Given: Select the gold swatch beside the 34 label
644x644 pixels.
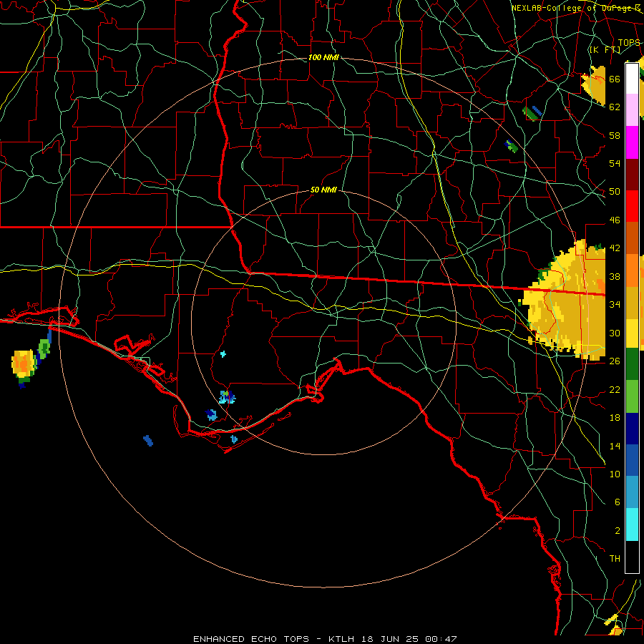Looking at the screenshot, I should pyautogui.click(x=632, y=303).
